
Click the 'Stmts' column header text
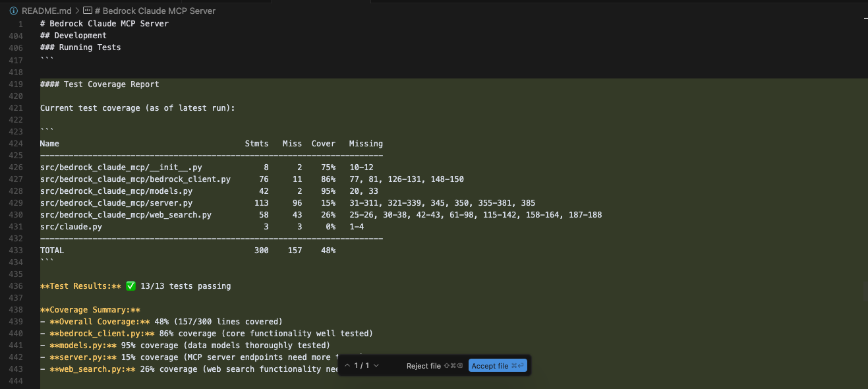click(257, 144)
